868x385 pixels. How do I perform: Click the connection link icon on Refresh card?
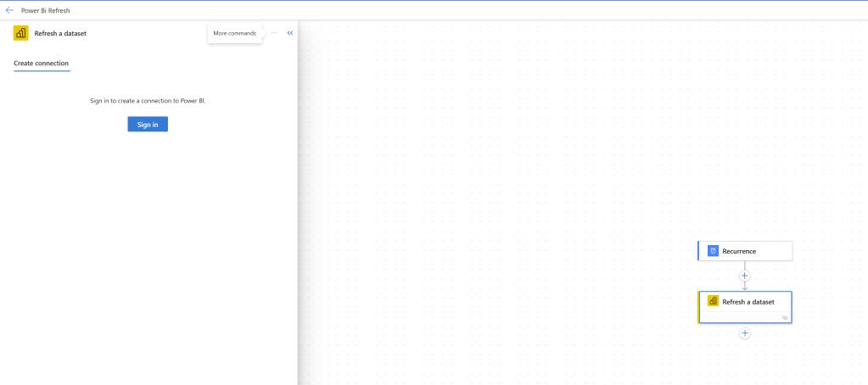click(x=785, y=318)
